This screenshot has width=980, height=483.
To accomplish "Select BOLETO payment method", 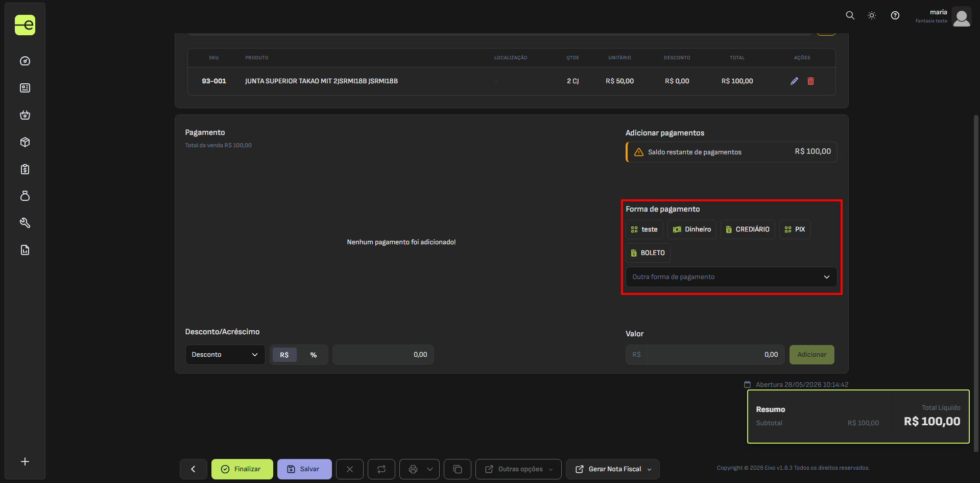I will click(648, 253).
